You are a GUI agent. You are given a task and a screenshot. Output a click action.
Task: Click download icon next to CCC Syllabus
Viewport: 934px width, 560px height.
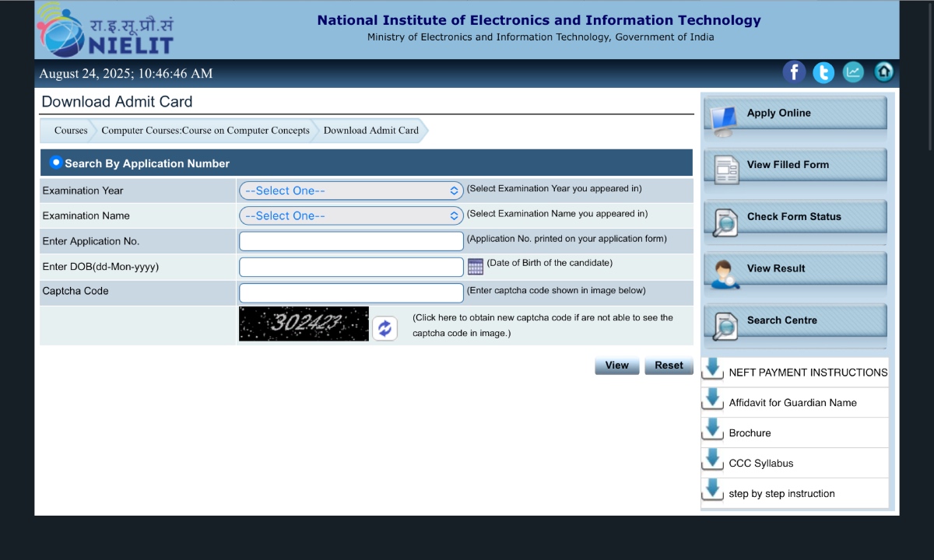pyautogui.click(x=712, y=460)
